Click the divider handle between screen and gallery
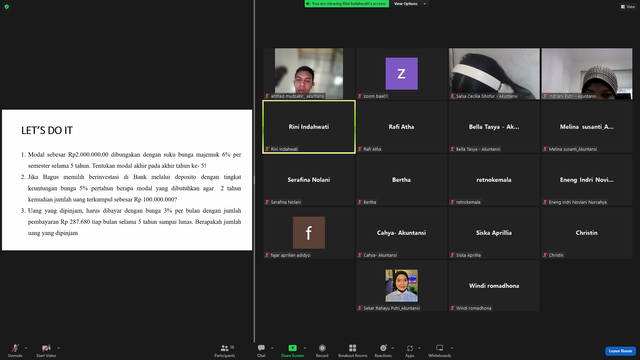This screenshot has height=360, width=640. (x=254, y=180)
